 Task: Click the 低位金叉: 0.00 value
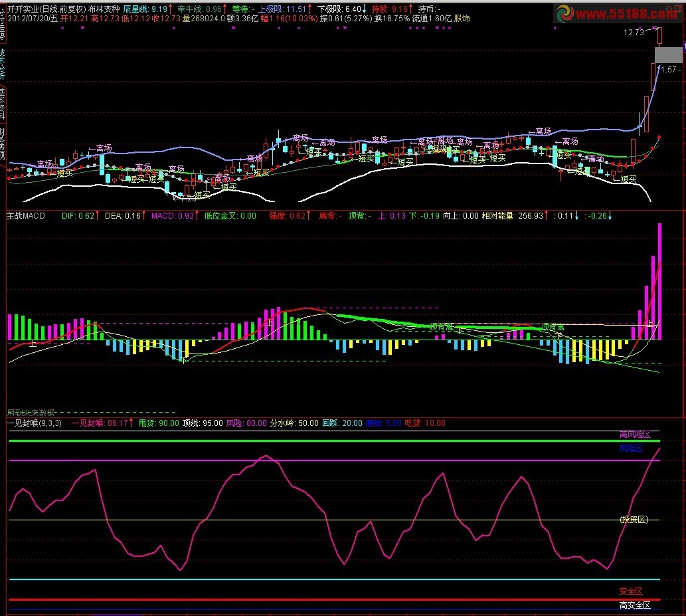pyautogui.click(x=230, y=216)
